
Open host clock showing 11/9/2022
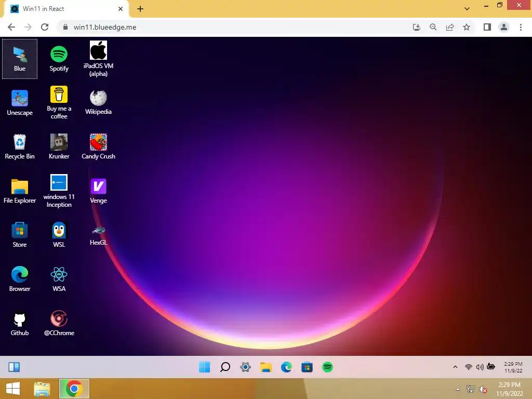510,389
